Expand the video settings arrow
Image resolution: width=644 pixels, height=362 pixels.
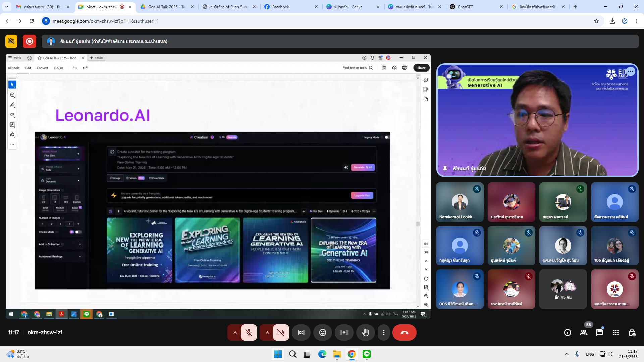coord(267,333)
